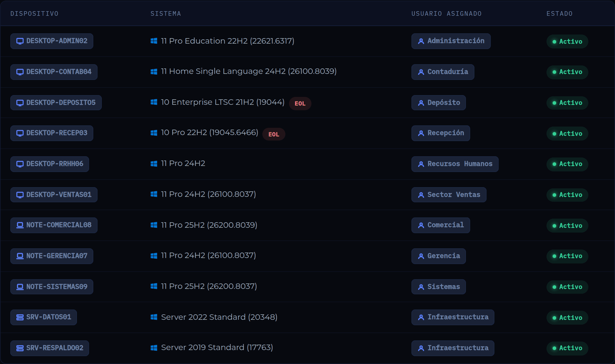Image resolution: width=615 pixels, height=364 pixels.
Task: Click the text "Server 2022 Standard (20348)"
Action: tap(219, 317)
